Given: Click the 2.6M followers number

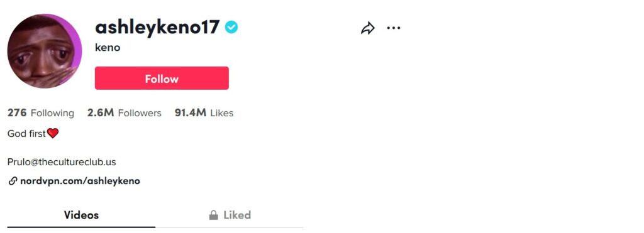Looking at the screenshot, I should 101,113.
